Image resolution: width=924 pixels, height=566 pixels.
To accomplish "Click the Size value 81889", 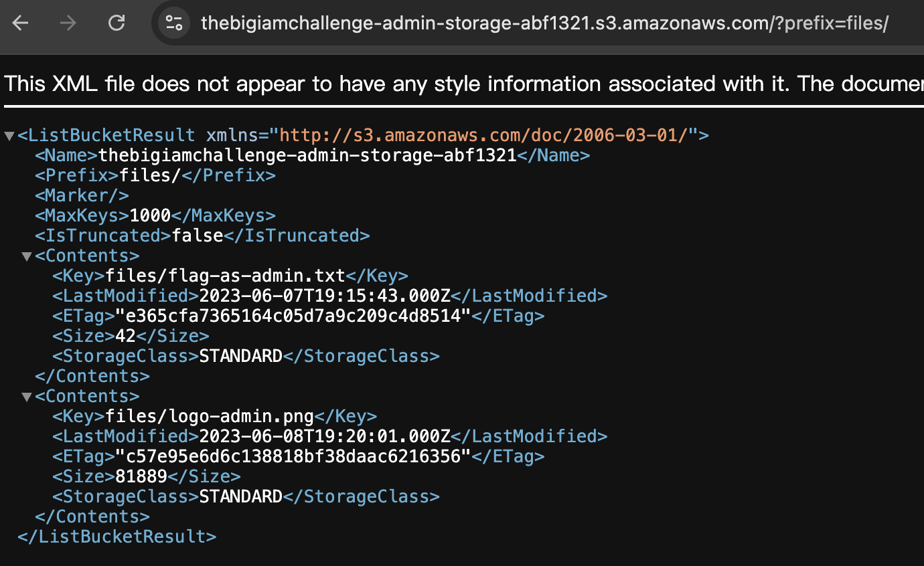I will click(x=141, y=476).
